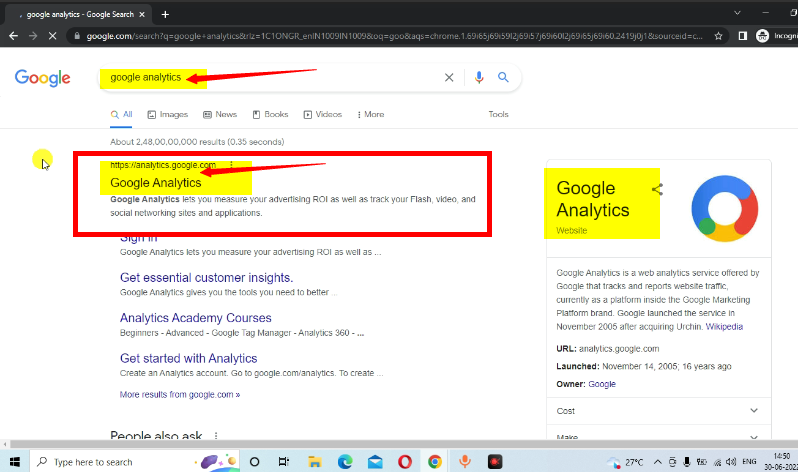This screenshot has height=472, width=798.
Task: Launch Microsoft Edge from the taskbar
Action: (x=345, y=462)
